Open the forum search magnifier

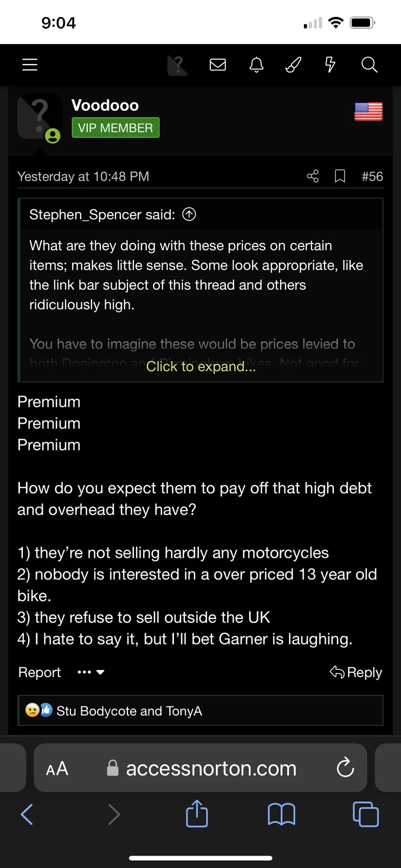[369, 65]
